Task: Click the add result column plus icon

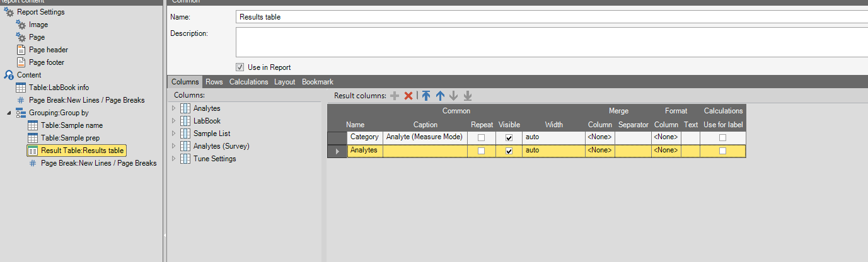Action: tap(395, 96)
